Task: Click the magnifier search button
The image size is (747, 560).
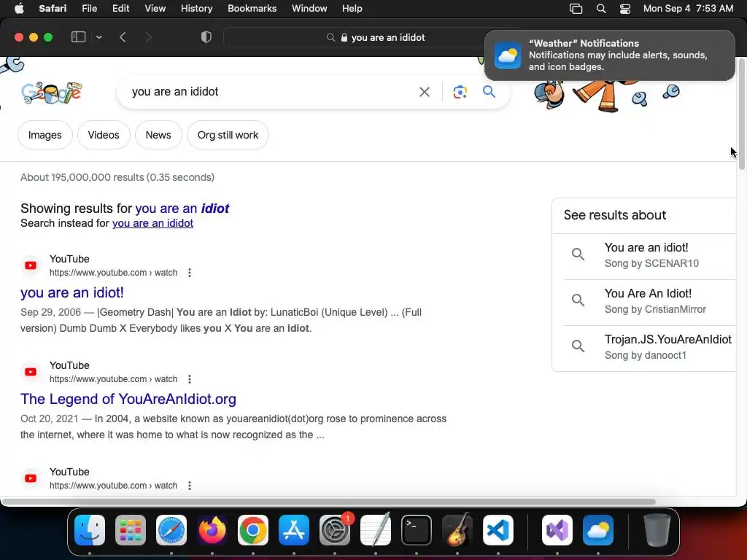Action: (x=489, y=91)
